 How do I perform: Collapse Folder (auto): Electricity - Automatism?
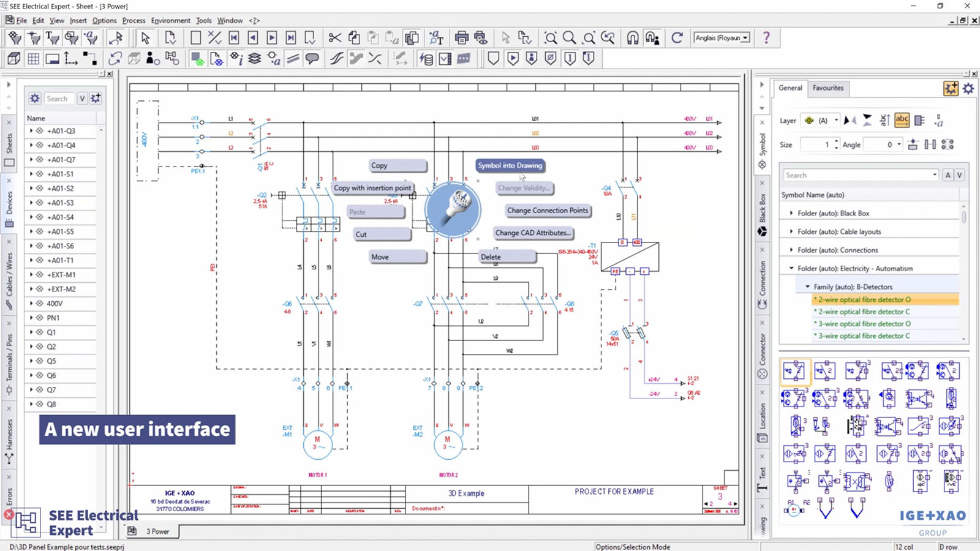[791, 268]
